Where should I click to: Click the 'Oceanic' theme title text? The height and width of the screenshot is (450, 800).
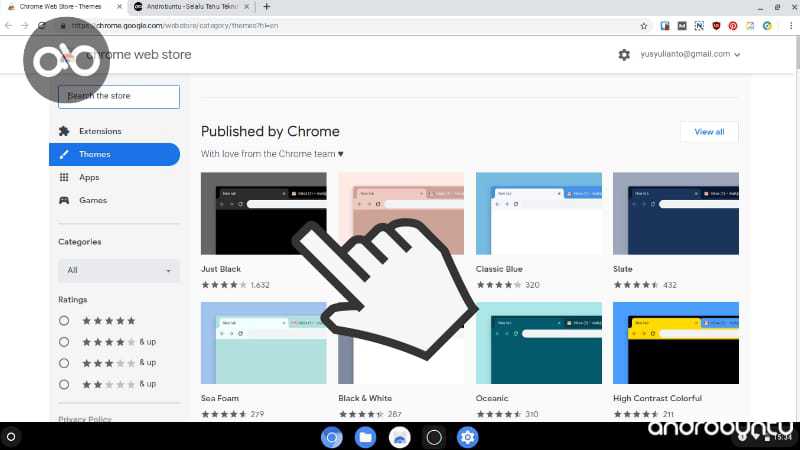point(492,398)
